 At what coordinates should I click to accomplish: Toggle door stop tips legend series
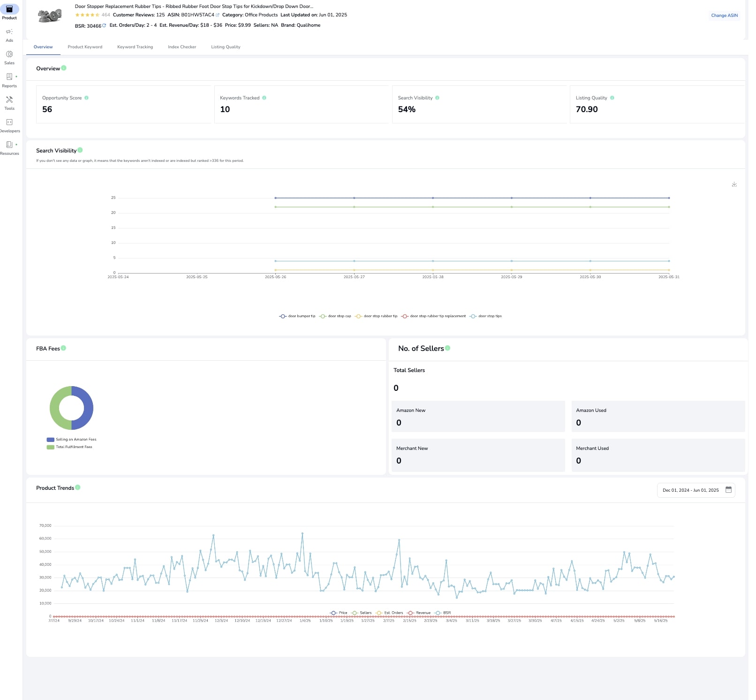[485, 316]
